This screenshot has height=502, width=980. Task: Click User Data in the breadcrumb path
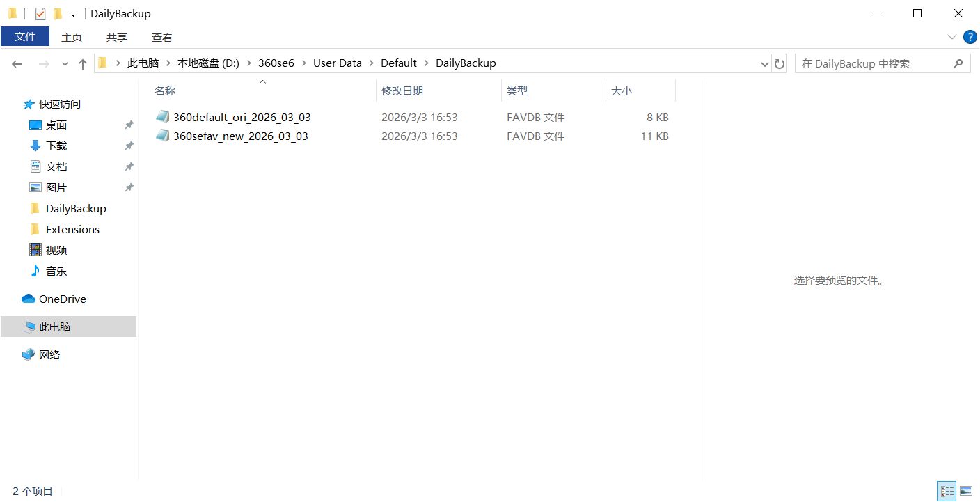pos(337,63)
